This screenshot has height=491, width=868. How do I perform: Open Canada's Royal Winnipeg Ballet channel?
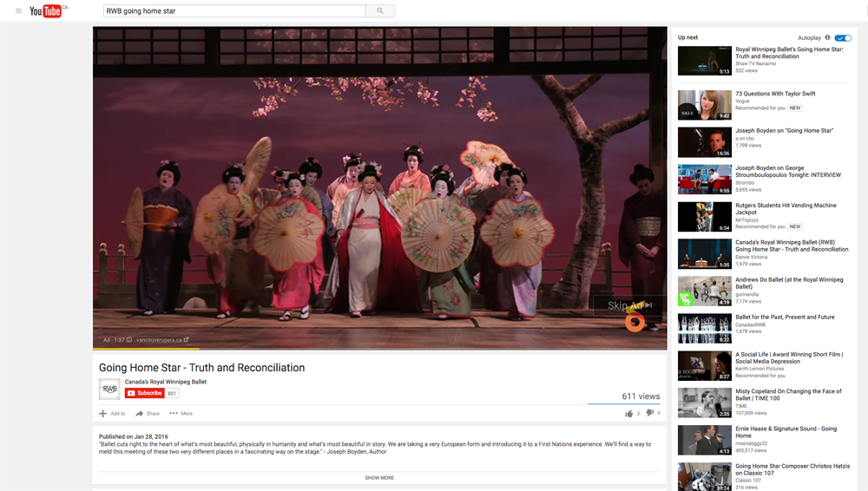click(x=166, y=382)
